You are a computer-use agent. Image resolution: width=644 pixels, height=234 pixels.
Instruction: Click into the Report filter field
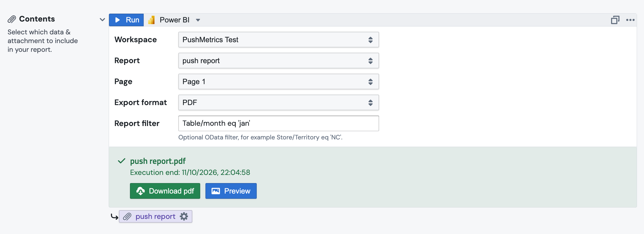point(279,123)
